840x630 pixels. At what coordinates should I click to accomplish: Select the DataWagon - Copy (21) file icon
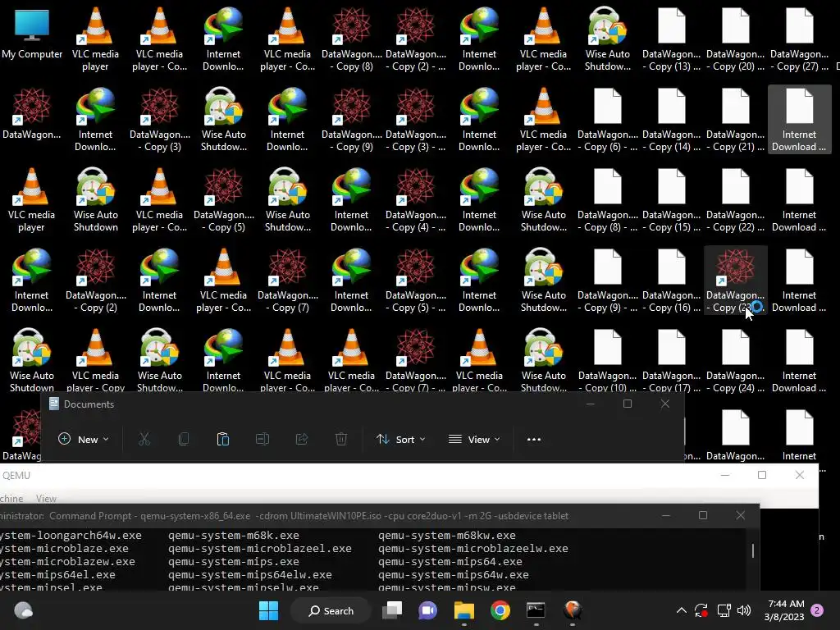point(736,121)
